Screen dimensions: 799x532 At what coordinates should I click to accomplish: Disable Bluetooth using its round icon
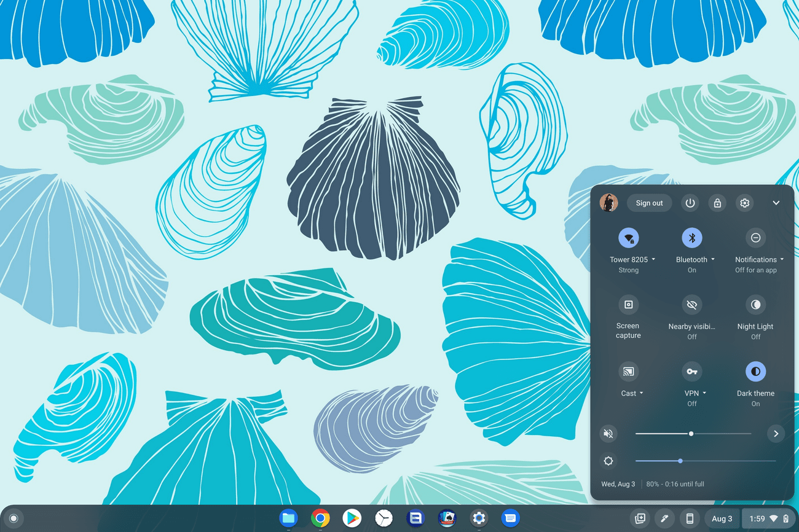coord(692,238)
